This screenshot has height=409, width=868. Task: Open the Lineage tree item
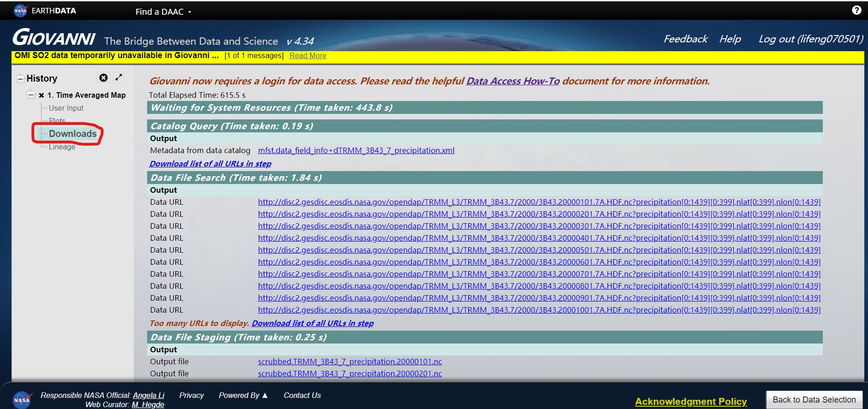[x=62, y=147]
